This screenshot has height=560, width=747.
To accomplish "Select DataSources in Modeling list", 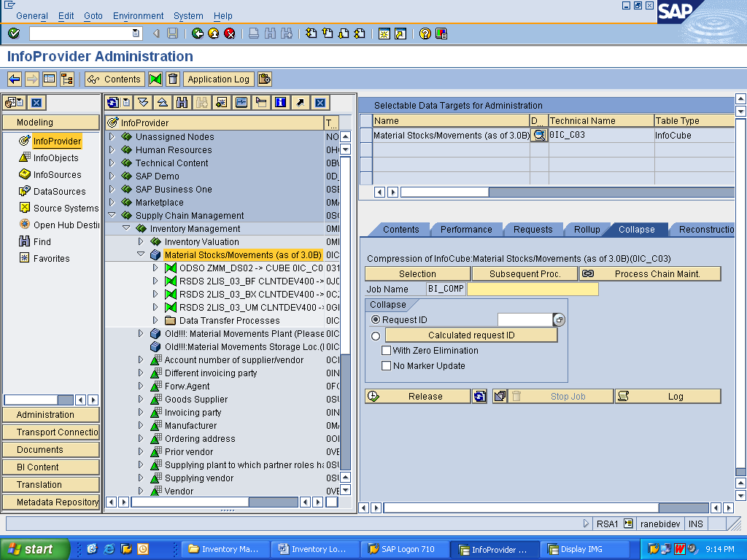I will pos(59,192).
